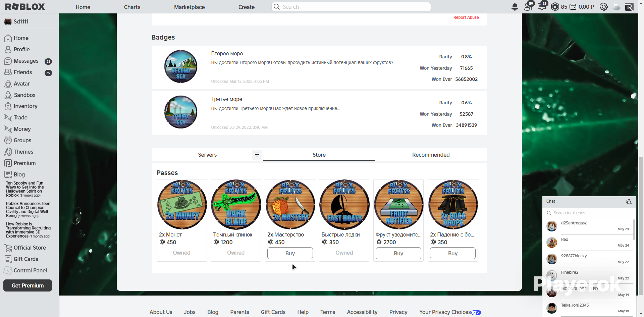Screen dimensions: 644x317
Task: Open Your Privacy Choices in the footer
Action: pos(450,312)
